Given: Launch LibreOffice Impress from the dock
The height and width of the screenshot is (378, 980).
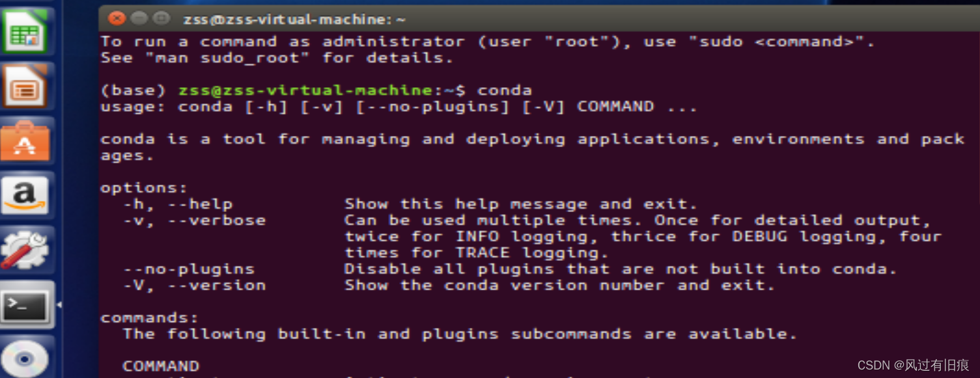Looking at the screenshot, I should 25,86.
